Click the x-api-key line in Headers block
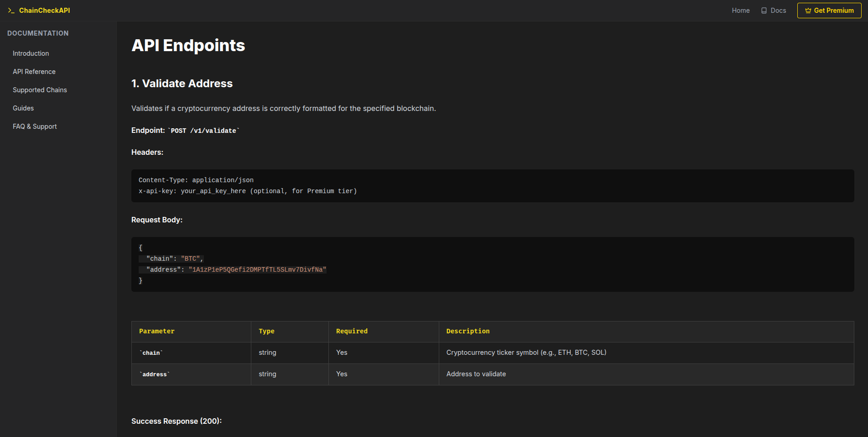 tap(248, 191)
